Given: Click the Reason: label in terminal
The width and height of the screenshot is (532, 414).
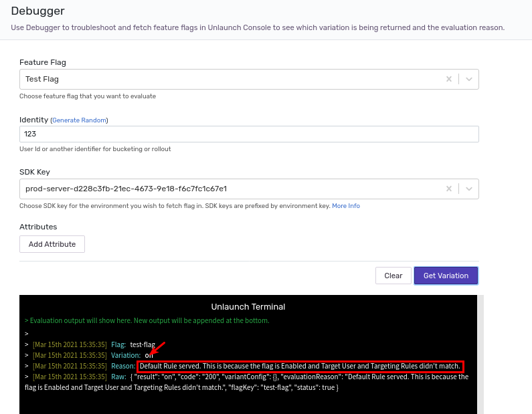Looking at the screenshot, I should pos(123,367).
